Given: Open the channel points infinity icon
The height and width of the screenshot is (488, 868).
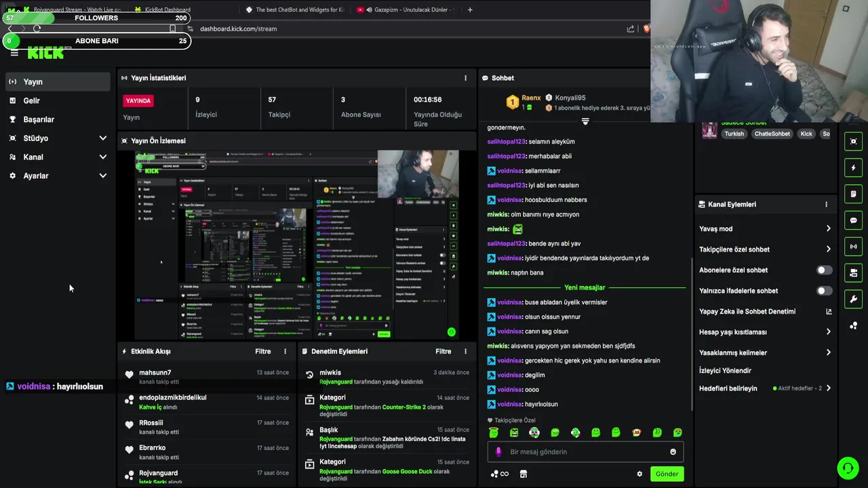Looking at the screenshot, I should click(500, 474).
